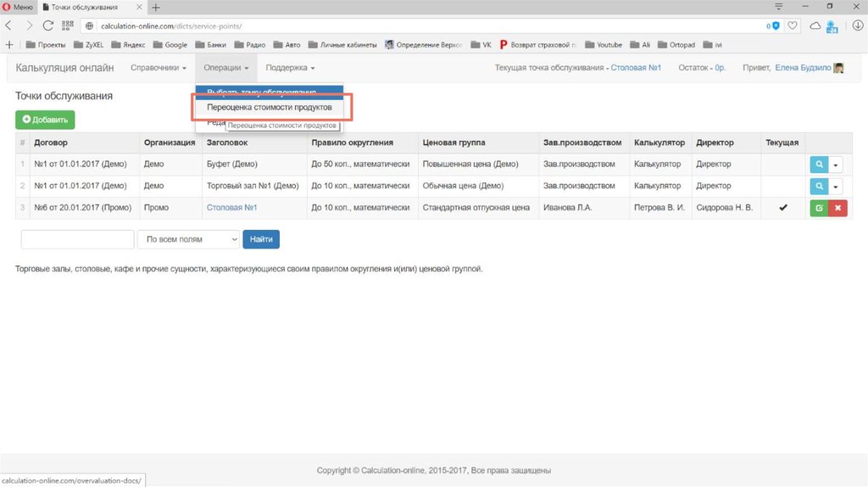The width and height of the screenshot is (868, 487).
Task: Click the search text input field
Action: tap(77, 240)
